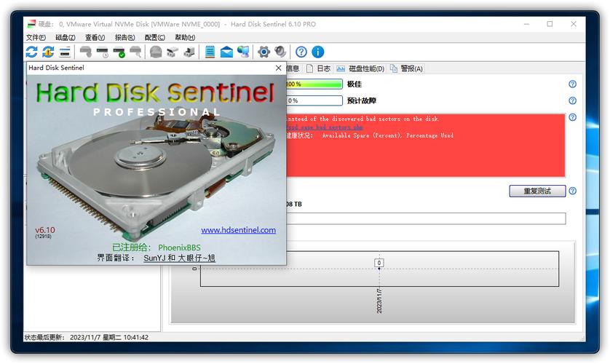Viewport: 610px width, 364px height.
Task: Click help icon beside 预计故障 bar
Action: click(x=572, y=100)
